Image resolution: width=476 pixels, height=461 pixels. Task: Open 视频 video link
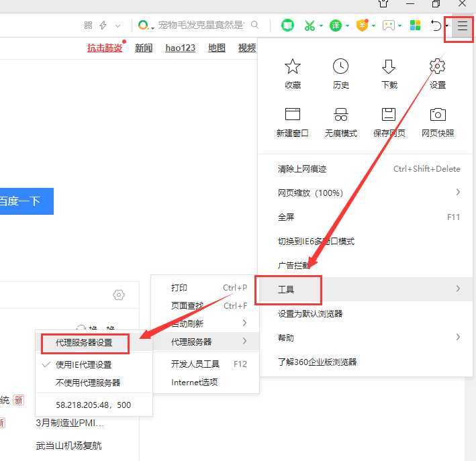[247, 48]
